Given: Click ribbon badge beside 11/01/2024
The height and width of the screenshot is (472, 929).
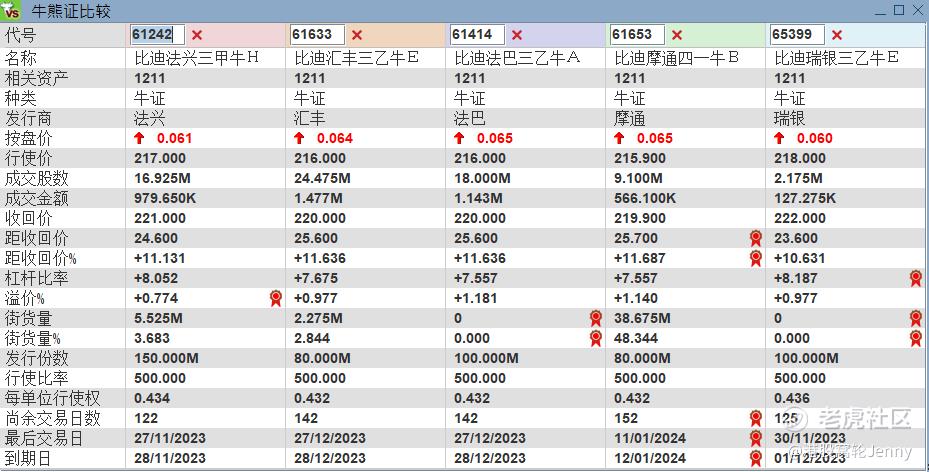Looking at the screenshot, I should tap(755, 438).
